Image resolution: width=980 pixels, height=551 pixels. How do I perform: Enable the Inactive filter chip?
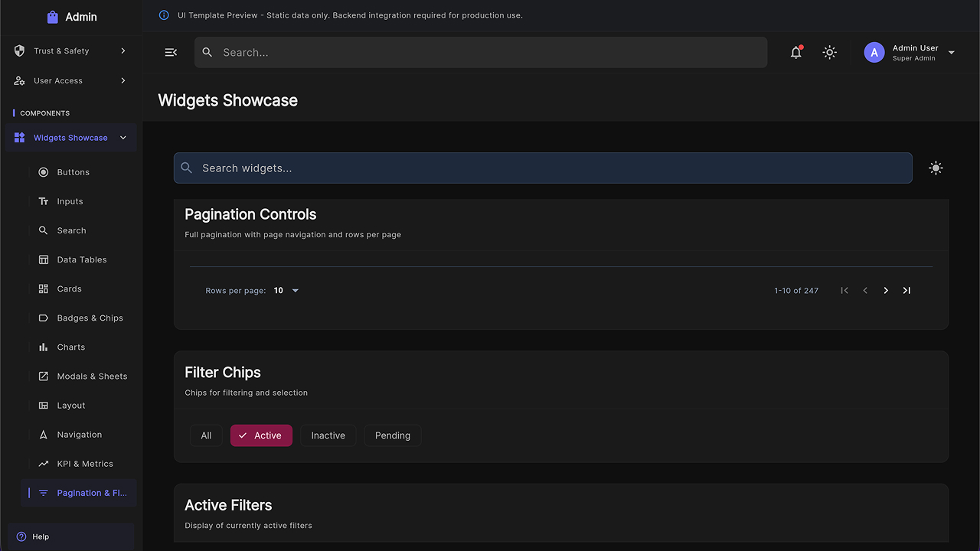tap(328, 435)
